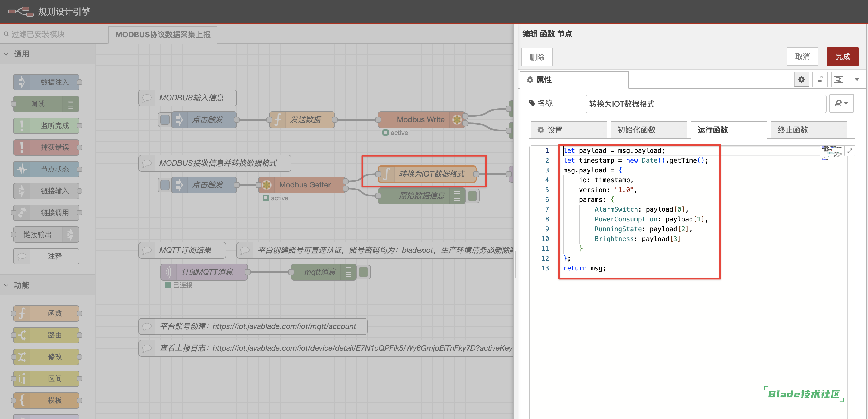Click the 查看上报日志 URL comment node
868x419 pixels.
(326, 348)
